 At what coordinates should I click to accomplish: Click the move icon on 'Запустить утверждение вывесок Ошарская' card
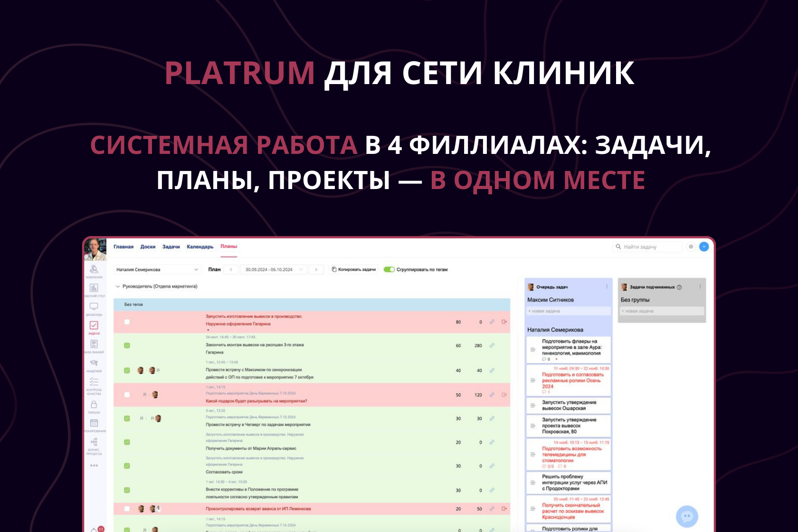tap(533, 405)
